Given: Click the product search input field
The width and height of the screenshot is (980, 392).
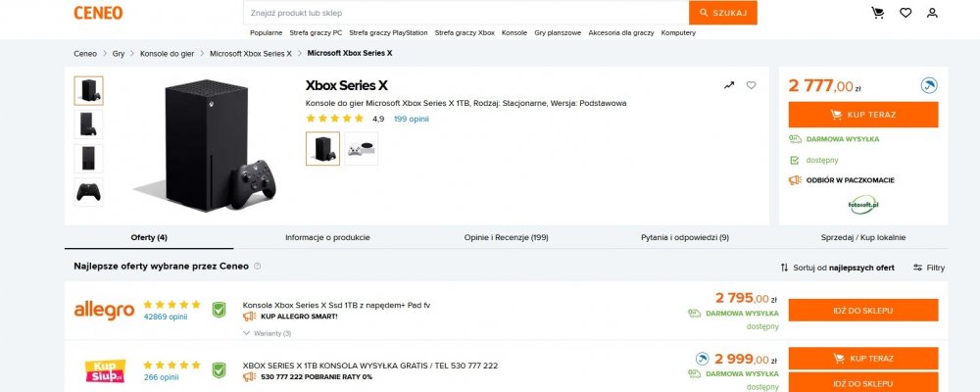Looking at the screenshot, I should [465, 13].
